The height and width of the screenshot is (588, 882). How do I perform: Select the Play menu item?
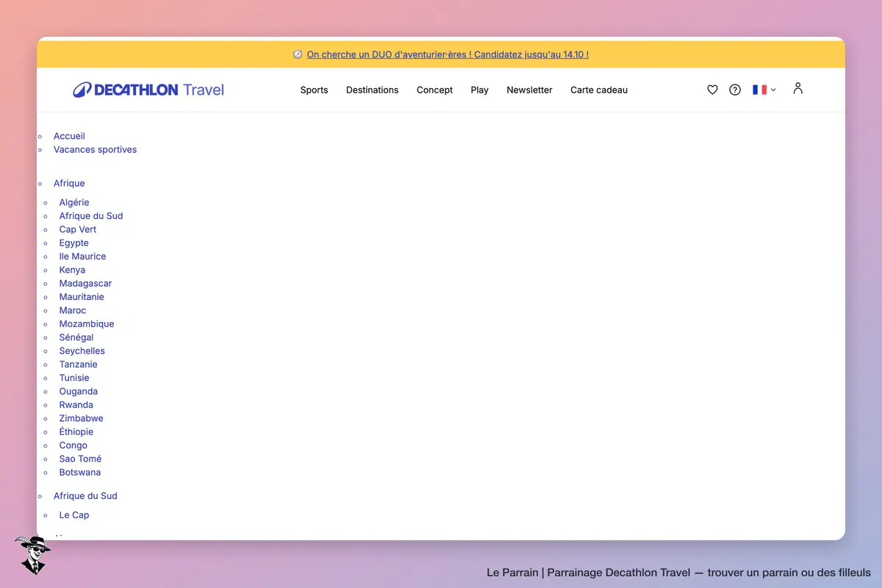click(x=480, y=90)
